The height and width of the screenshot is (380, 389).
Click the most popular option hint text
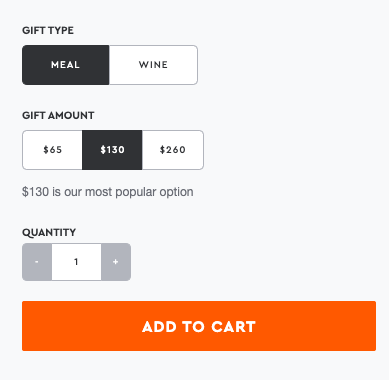pyautogui.click(x=108, y=192)
